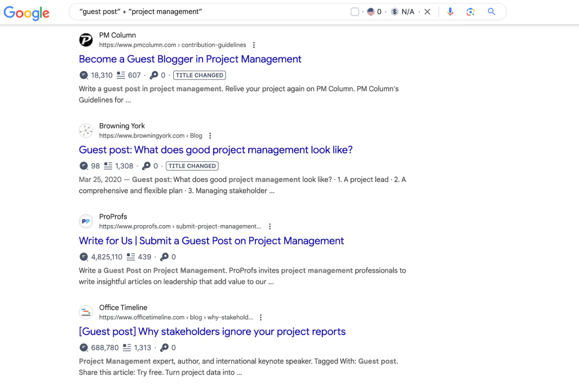Image resolution: width=579 pixels, height=392 pixels.
Task: Click the magnifying glass search button
Action: click(491, 12)
